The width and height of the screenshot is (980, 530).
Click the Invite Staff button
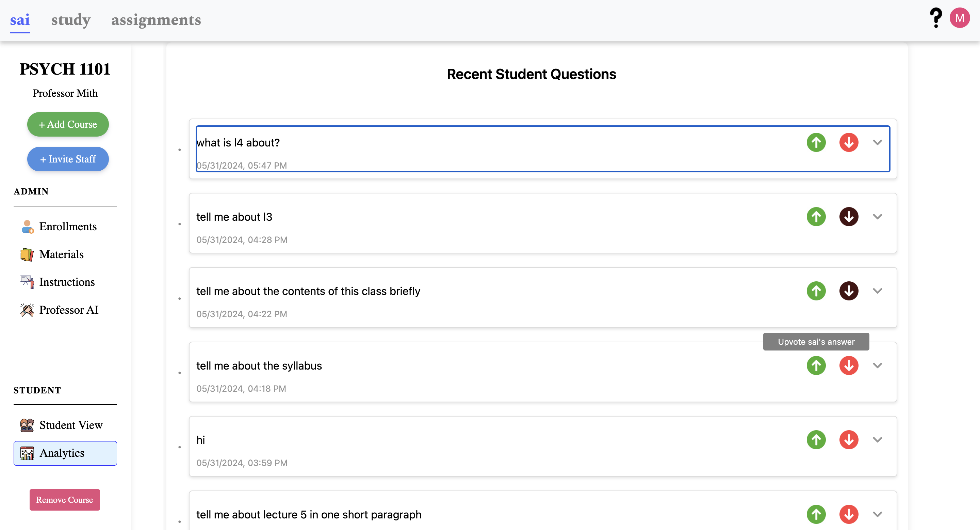click(68, 159)
